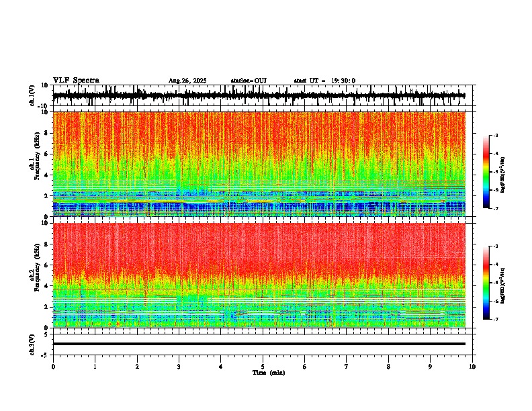Click the ch.2 frequency spectrogram panel
Screen dimensions: 532x411
[259, 275]
